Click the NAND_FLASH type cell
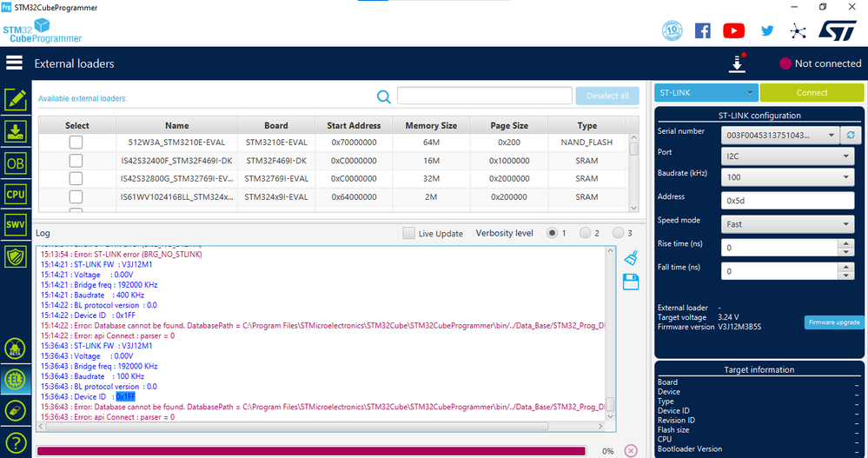The width and height of the screenshot is (868, 458). pyautogui.click(x=586, y=143)
